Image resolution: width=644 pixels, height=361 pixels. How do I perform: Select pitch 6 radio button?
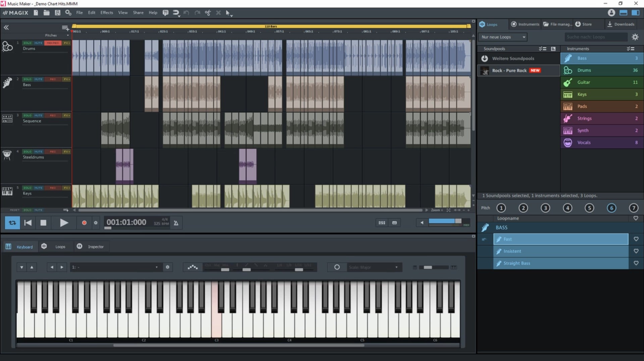click(x=611, y=208)
